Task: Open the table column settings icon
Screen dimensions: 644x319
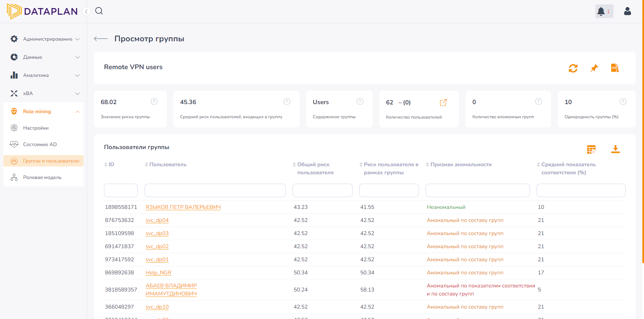Action: (x=591, y=149)
